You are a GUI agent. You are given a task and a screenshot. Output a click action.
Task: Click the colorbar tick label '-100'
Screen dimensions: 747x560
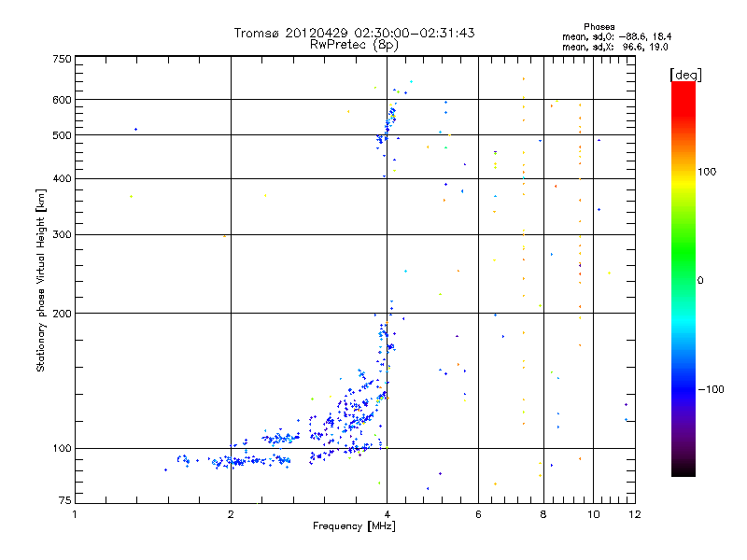pyautogui.click(x=711, y=389)
